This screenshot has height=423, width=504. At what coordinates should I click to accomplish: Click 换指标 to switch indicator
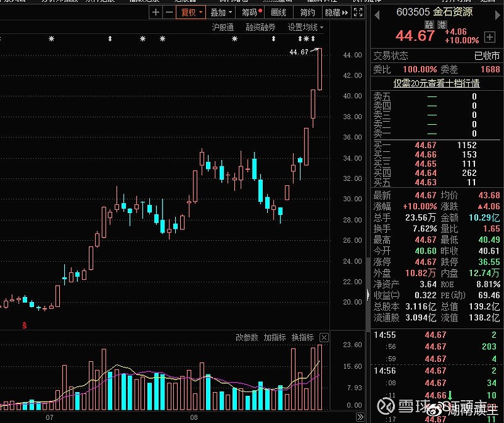click(x=302, y=337)
